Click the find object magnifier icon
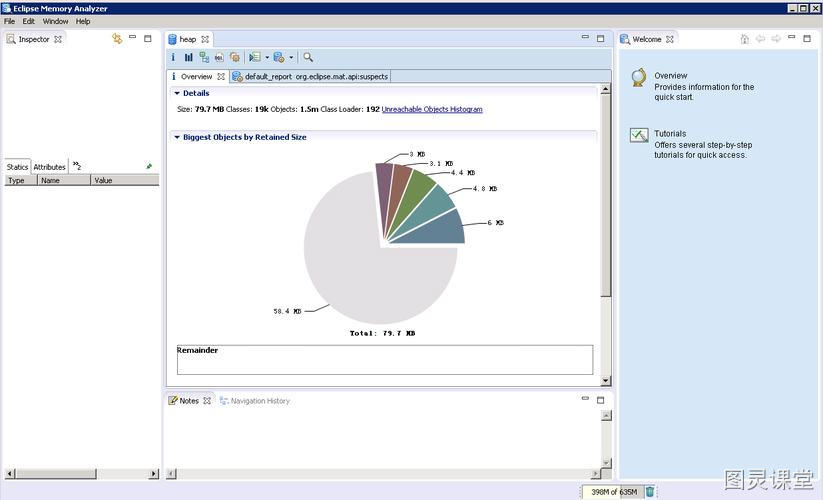This screenshot has width=823, height=500. point(308,57)
